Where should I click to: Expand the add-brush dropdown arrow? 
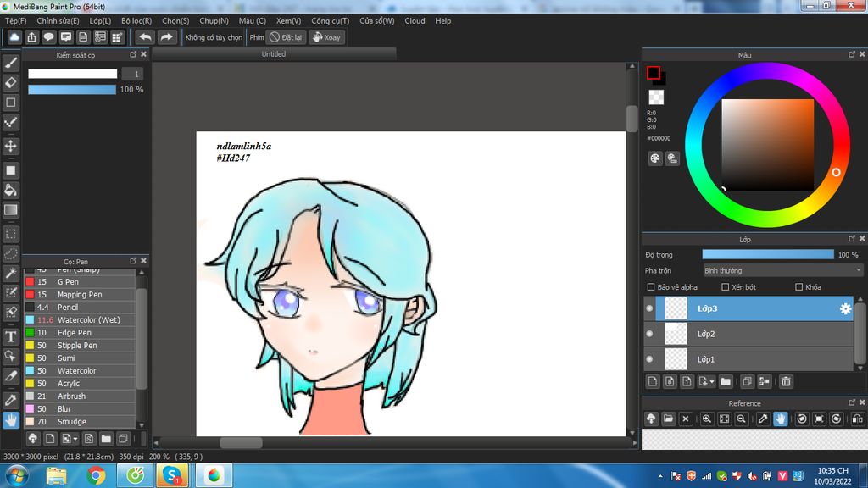point(75,439)
